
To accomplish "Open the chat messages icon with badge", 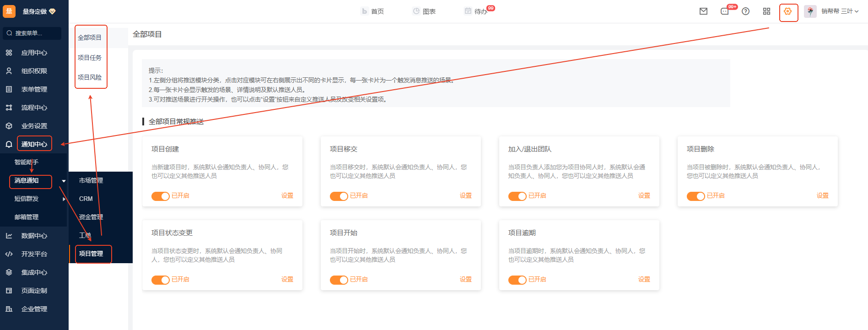I will point(725,11).
